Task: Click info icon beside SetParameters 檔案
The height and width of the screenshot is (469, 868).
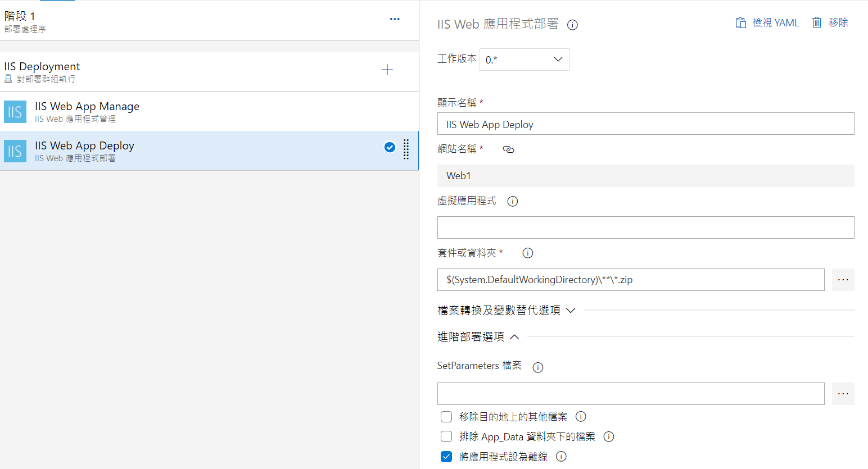Action: [x=537, y=367]
